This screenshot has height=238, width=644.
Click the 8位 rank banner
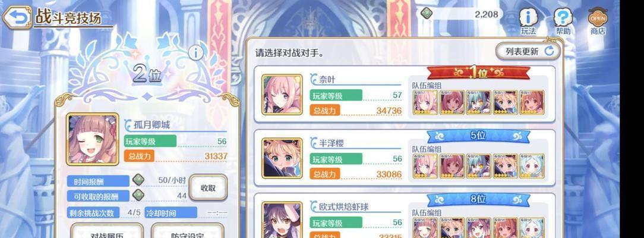coord(478,199)
